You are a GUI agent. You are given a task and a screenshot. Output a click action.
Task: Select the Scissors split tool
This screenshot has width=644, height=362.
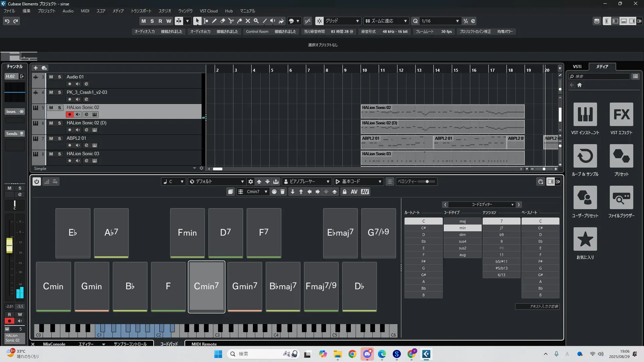coord(231,21)
